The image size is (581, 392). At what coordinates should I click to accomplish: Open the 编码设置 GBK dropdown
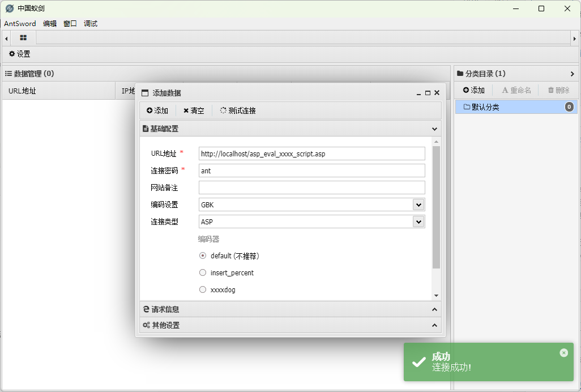[418, 204]
